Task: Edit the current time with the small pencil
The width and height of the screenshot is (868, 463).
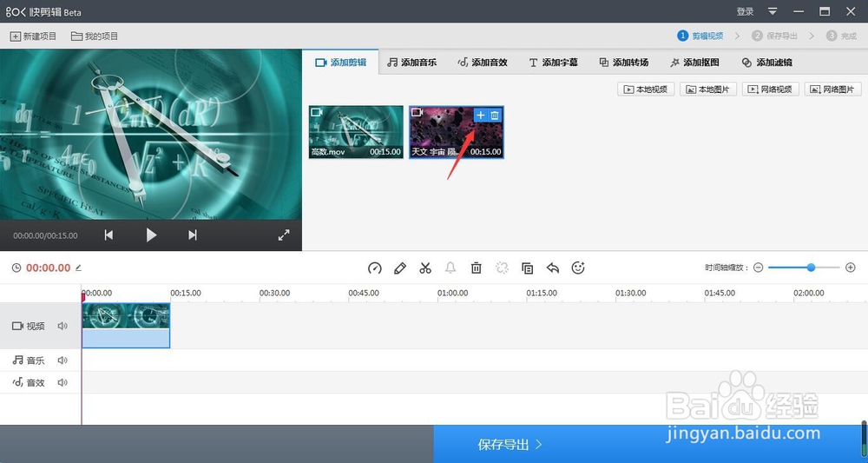Action: click(79, 268)
